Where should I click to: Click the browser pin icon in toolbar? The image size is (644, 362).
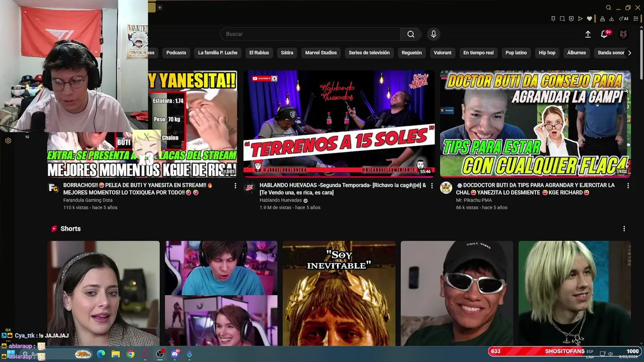pos(553,19)
